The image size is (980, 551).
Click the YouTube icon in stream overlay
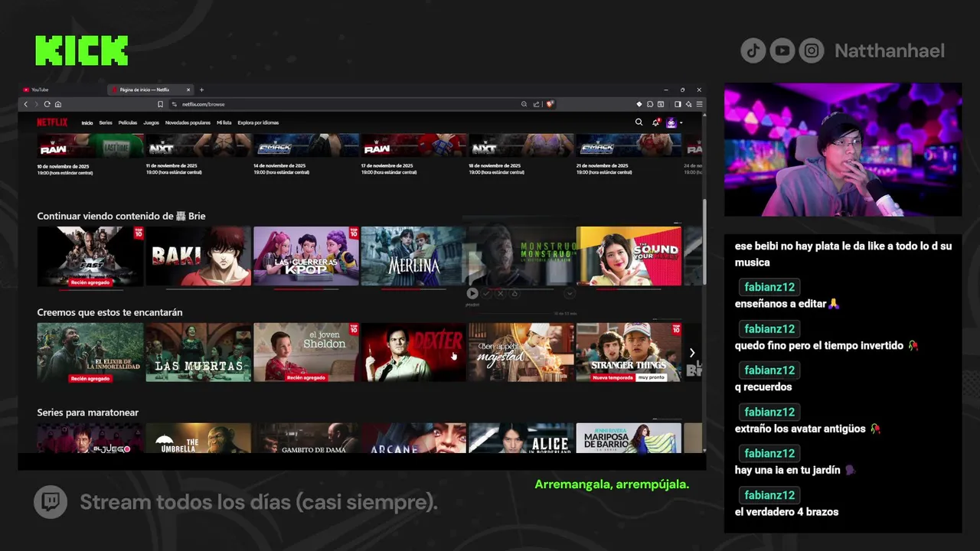tap(782, 51)
